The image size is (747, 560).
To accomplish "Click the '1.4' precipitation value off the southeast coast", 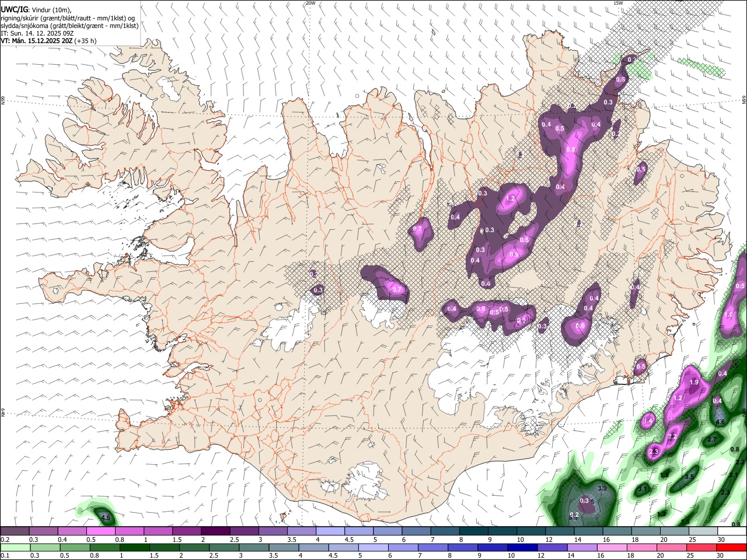I will [648, 421].
